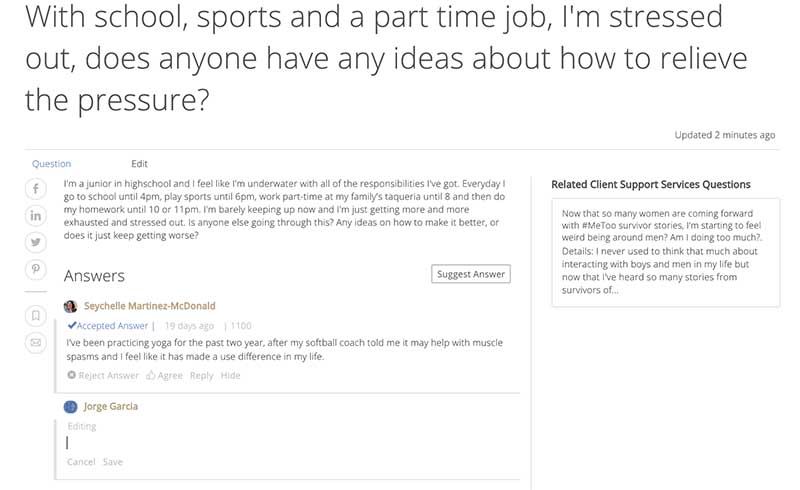Pin question with Pinterest icon
This screenshot has width=800, height=490.
36,269
